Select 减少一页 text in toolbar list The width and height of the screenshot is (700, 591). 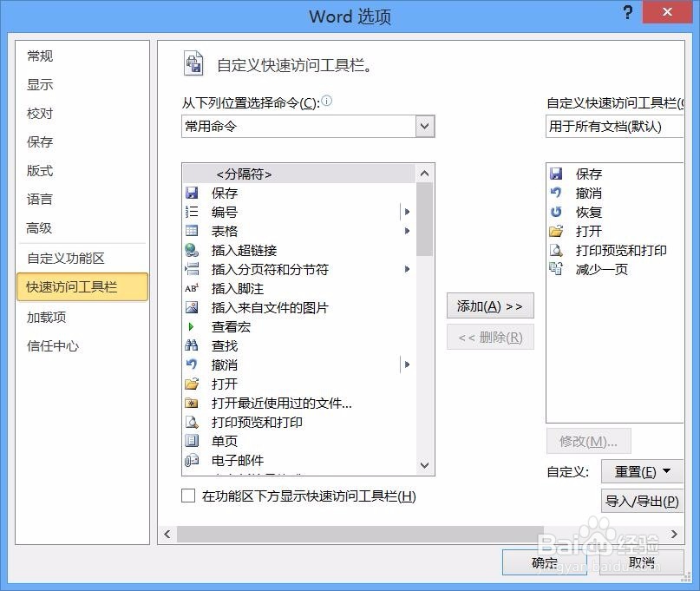pos(602,269)
